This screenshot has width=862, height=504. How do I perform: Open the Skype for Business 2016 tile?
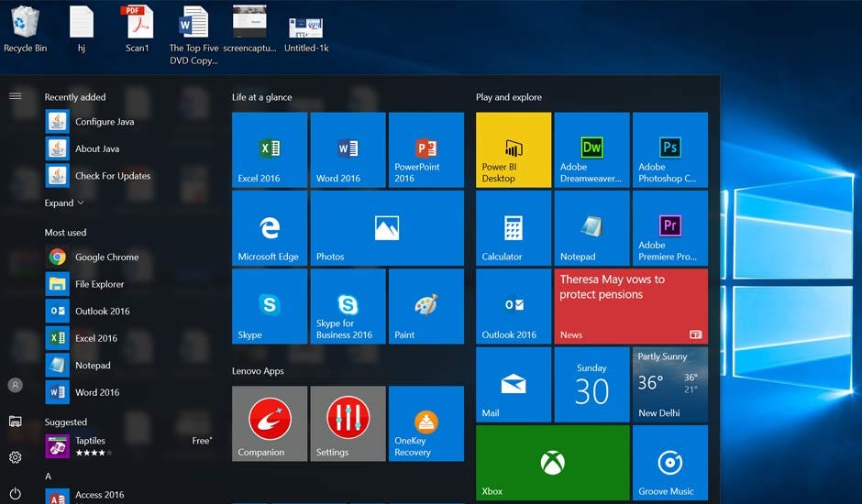pos(348,306)
